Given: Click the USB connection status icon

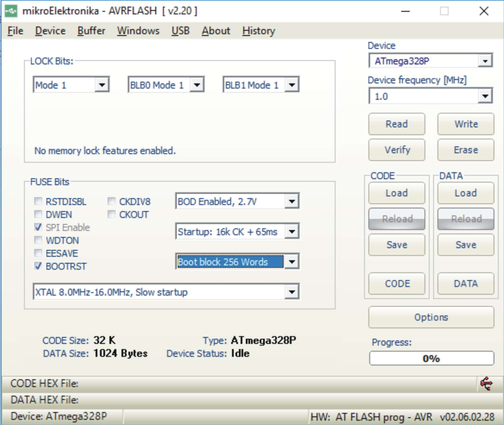Looking at the screenshot, I should point(486,383).
